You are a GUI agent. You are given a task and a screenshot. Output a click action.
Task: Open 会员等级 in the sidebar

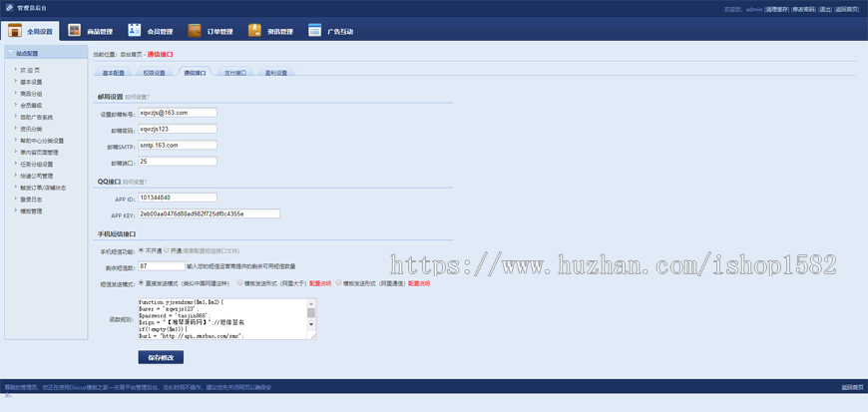(31, 105)
